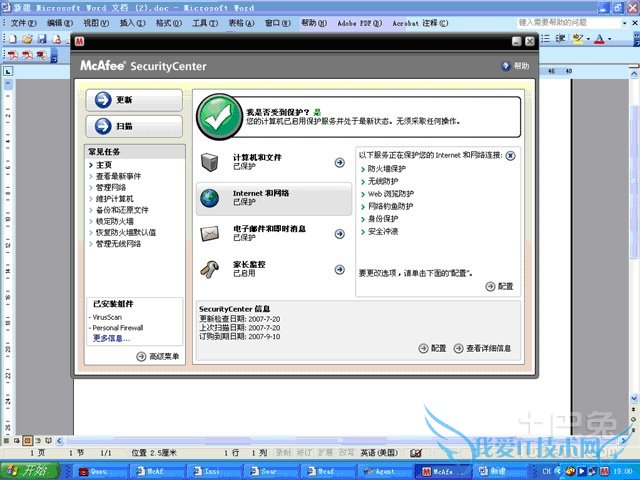Expand 无线防护 service item

(x=380, y=181)
